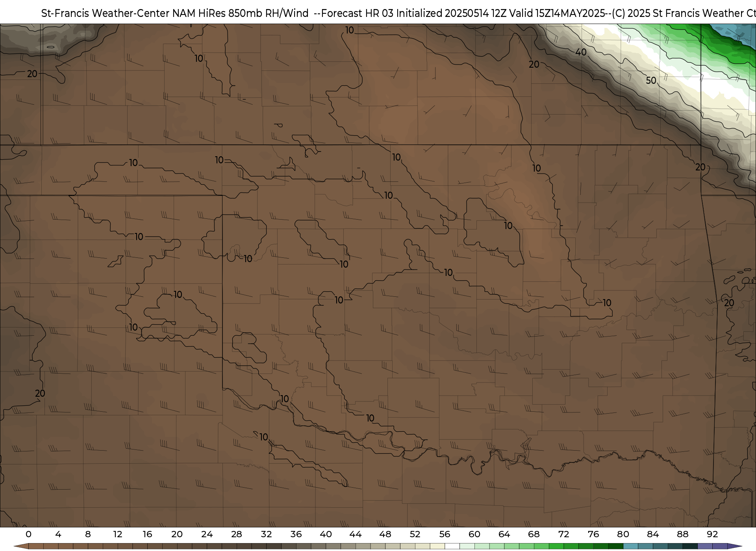Select the colorbar tick label "16"
This screenshot has height=551, width=756.
[x=147, y=534]
